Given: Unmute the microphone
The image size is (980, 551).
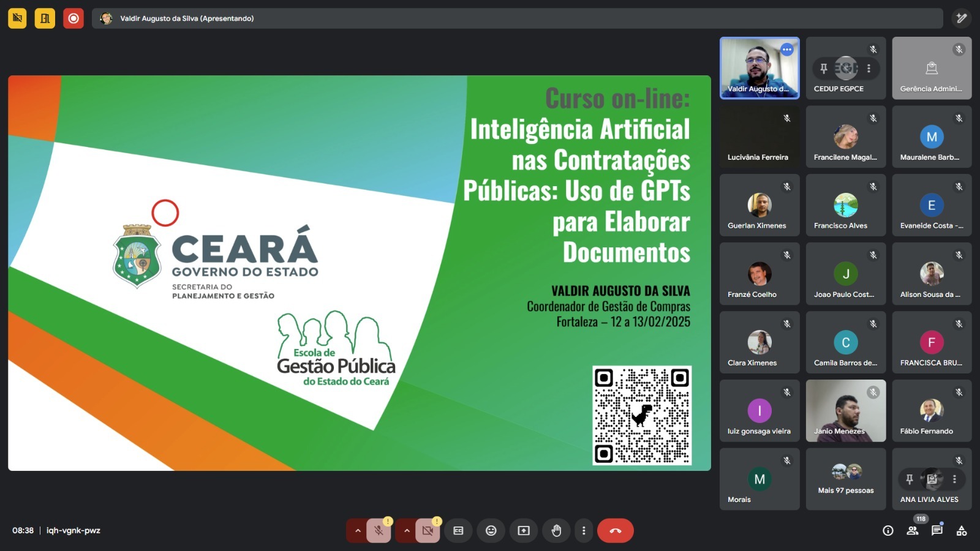Looking at the screenshot, I should [379, 531].
